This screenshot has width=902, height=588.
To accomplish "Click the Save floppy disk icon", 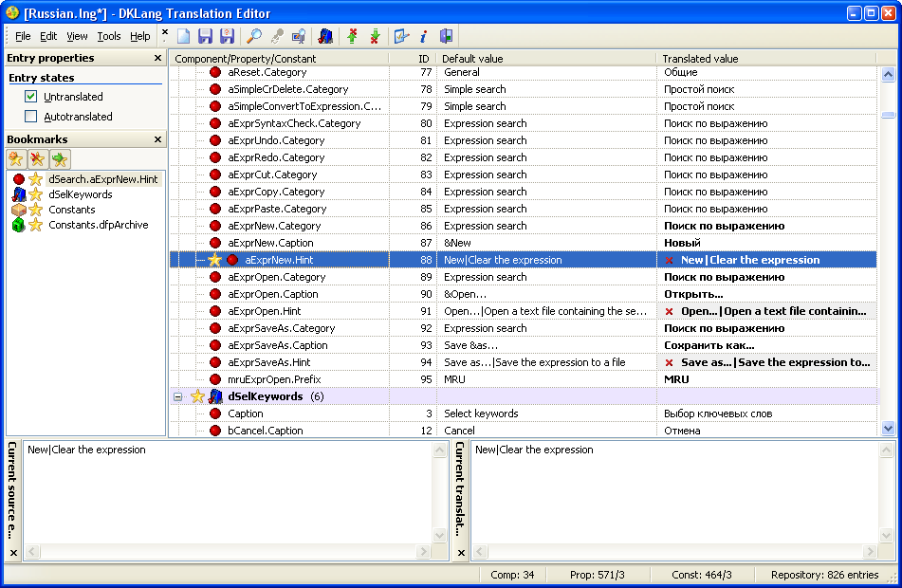I will [x=205, y=36].
